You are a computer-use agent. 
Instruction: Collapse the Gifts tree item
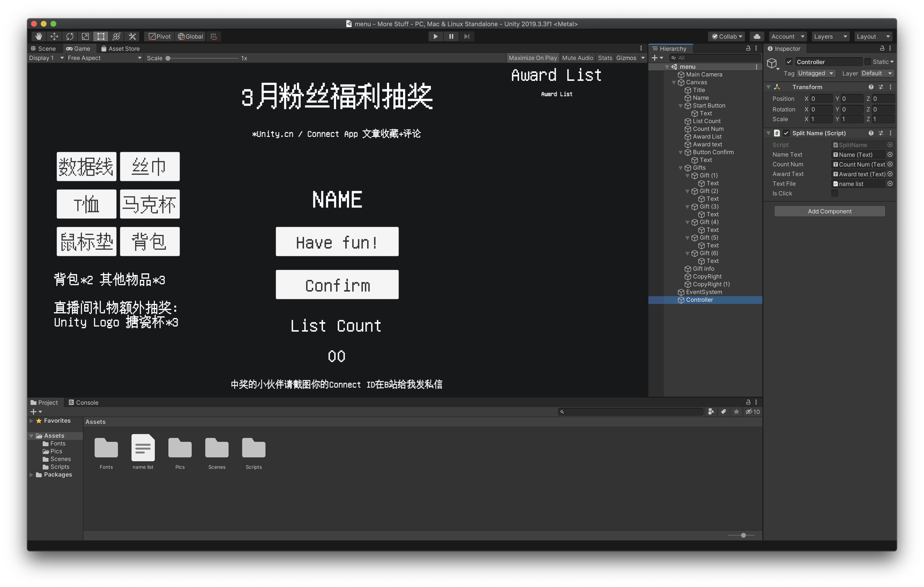click(680, 168)
